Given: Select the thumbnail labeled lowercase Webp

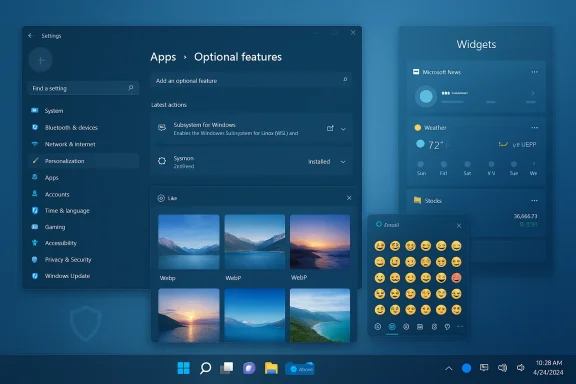Looking at the screenshot, I should [189, 242].
